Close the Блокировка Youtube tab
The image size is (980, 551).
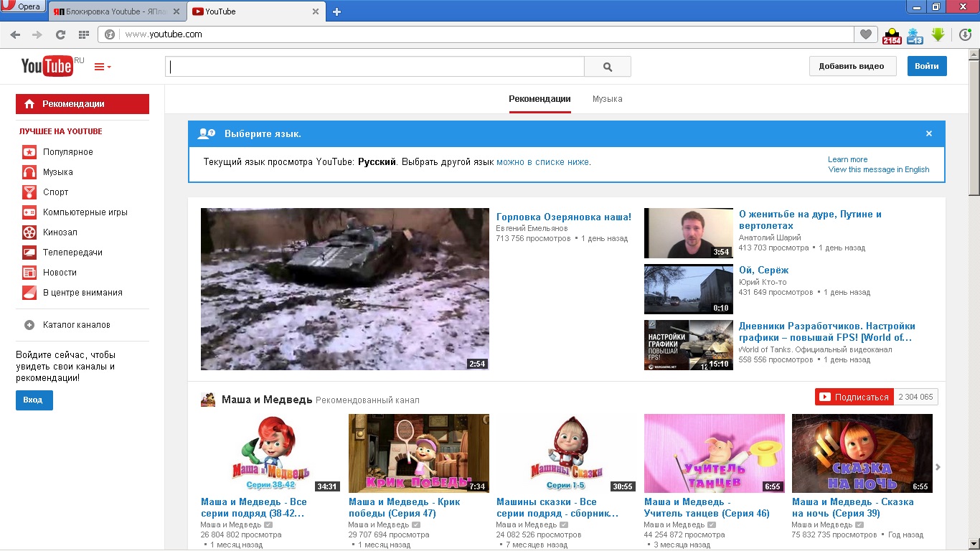click(178, 11)
